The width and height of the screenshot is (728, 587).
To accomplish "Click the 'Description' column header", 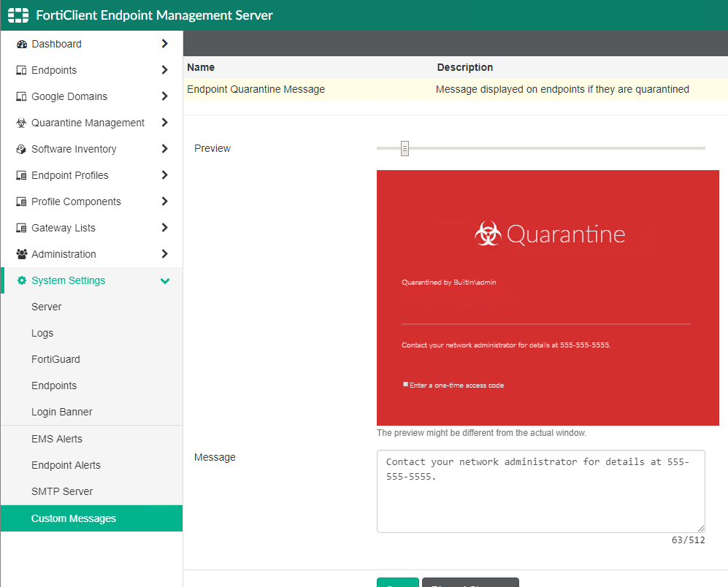I will pos(464,67).
